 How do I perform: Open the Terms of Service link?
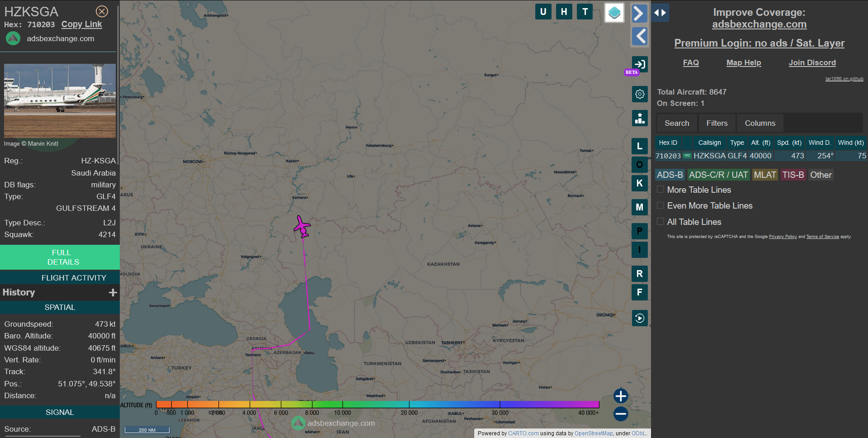pyautogui.click(x=822, y=237)
